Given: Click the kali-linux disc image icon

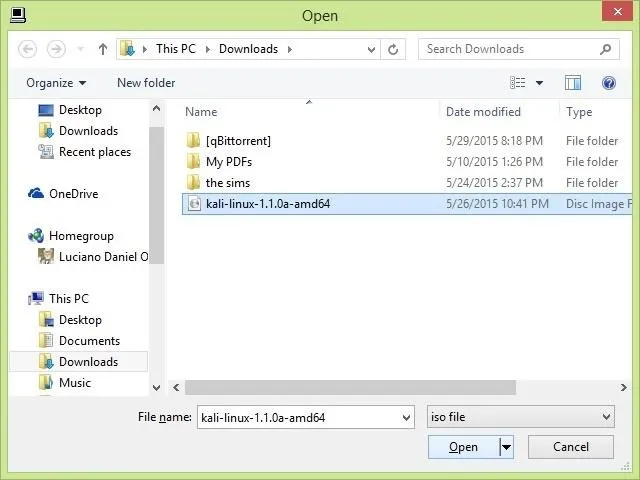Looking at the screenshot, I should pyautogui.click(x=194, y=203).
